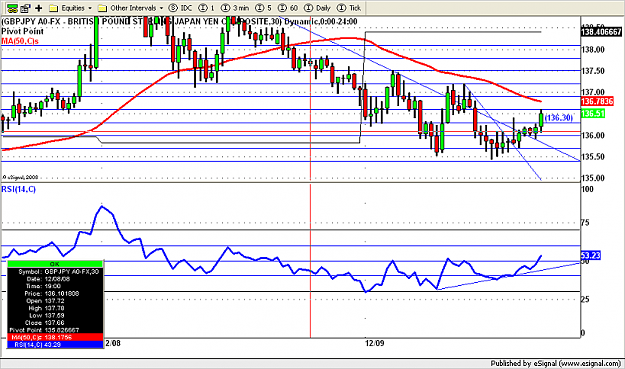The image size is (625, 369).
Task: Click the blue RSI(14,C) row in data window
Action: pos(55,344)
